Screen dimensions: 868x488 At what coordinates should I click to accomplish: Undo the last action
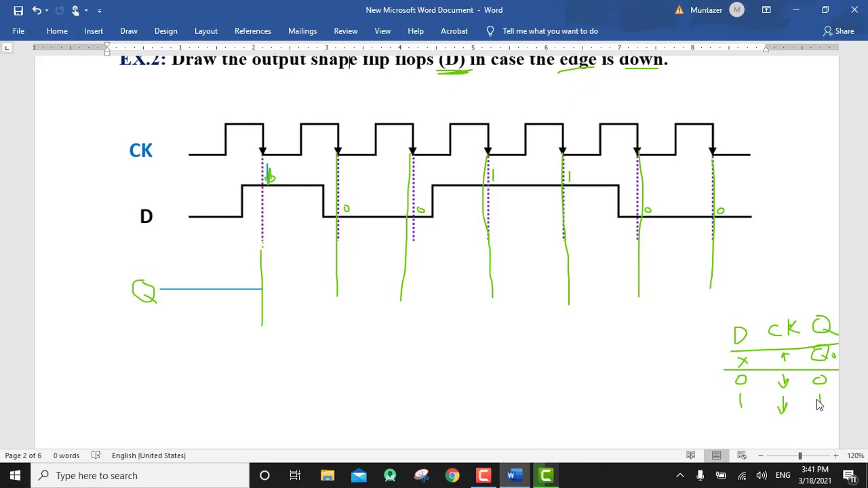pyautogui.click(x=36, y=10)
